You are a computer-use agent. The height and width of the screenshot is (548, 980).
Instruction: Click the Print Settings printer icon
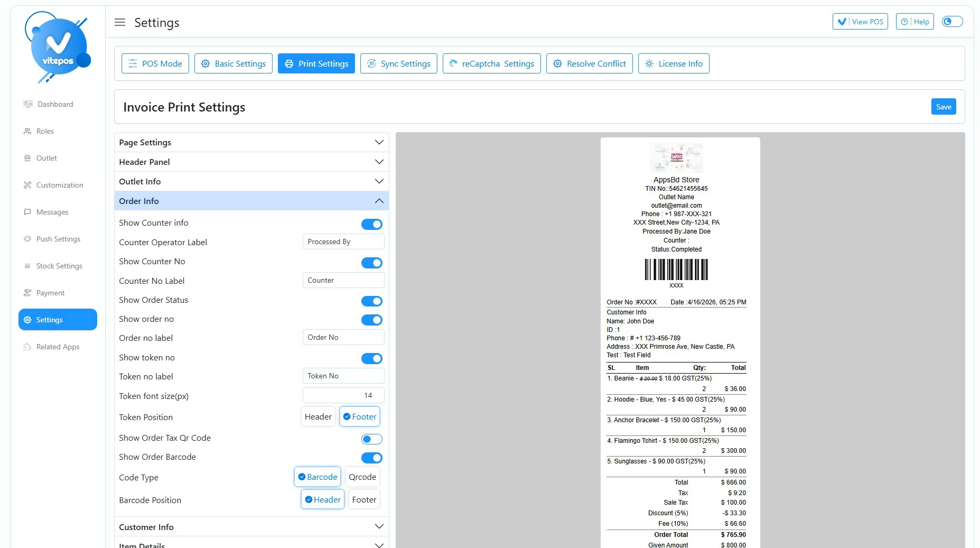[289, 63]
